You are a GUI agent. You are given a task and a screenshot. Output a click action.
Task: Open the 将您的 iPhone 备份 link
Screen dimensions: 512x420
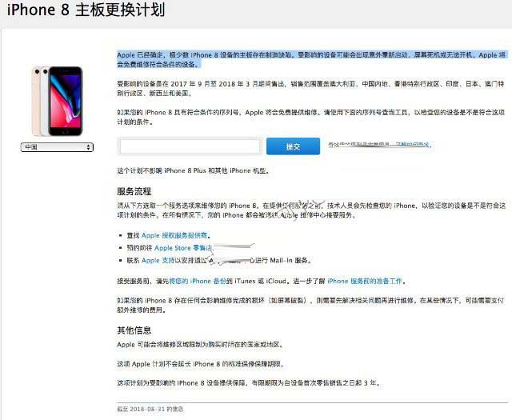(198, 281)
